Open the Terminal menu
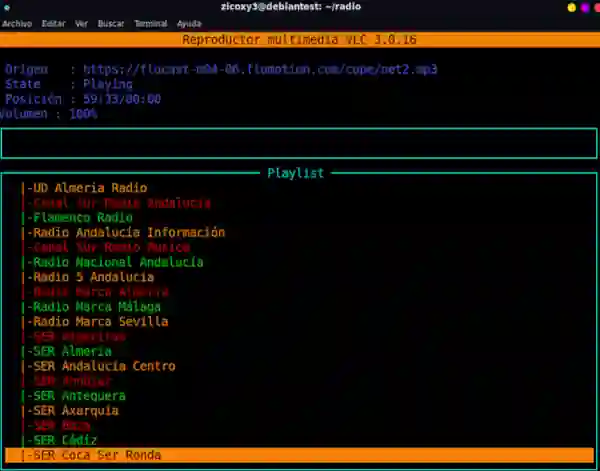This screenshot has height=471, width=600. pos(150,23)
